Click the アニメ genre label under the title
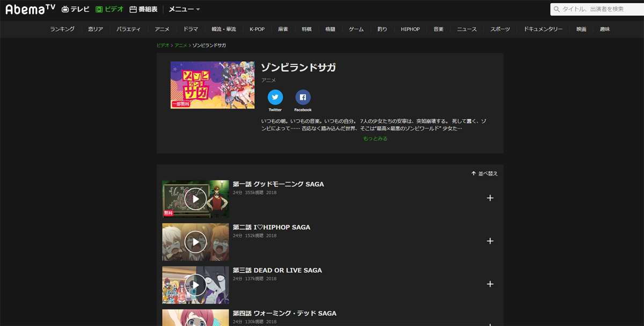 (268, 80)
